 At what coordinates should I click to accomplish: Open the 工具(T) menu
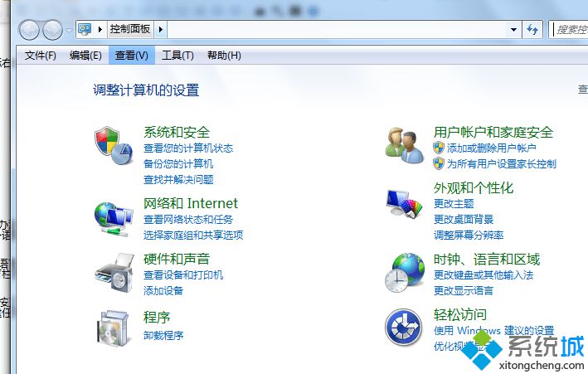177,56
